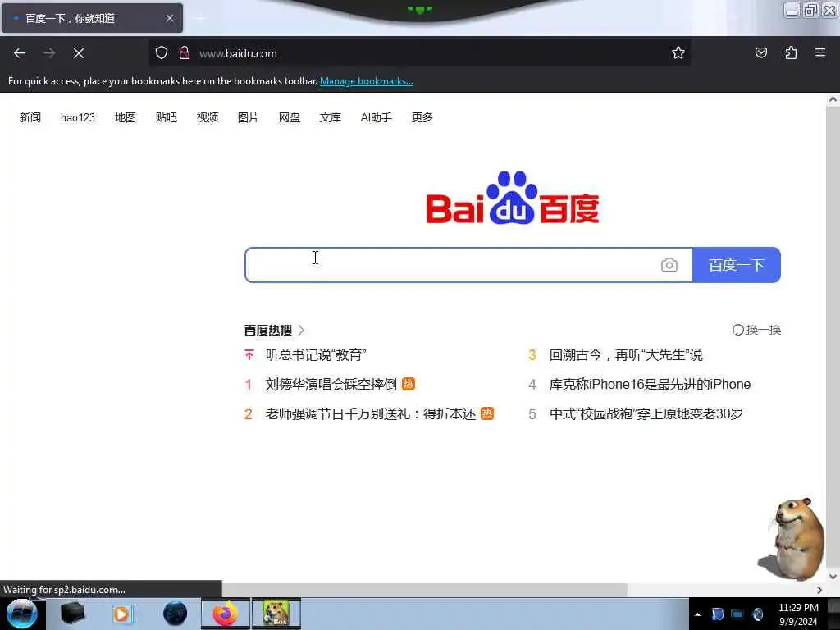840x630 pixels.
Task: Open the AI助手 navigation link
Action: (x=376, y=117)
